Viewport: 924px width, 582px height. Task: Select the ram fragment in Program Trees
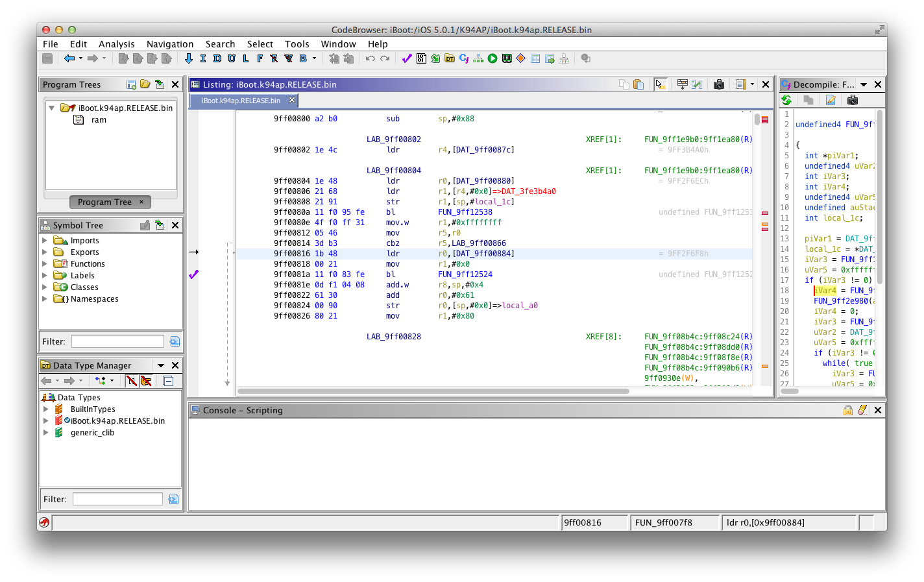(99, 120)
